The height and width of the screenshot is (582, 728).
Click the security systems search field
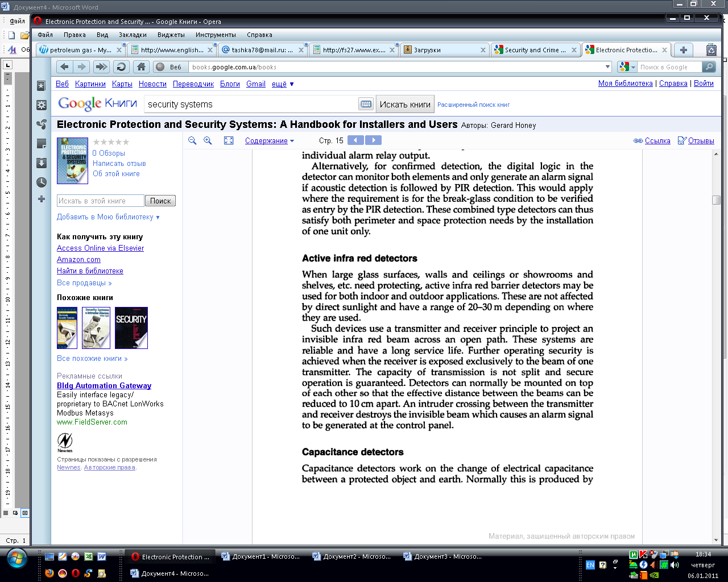point(250,104)
